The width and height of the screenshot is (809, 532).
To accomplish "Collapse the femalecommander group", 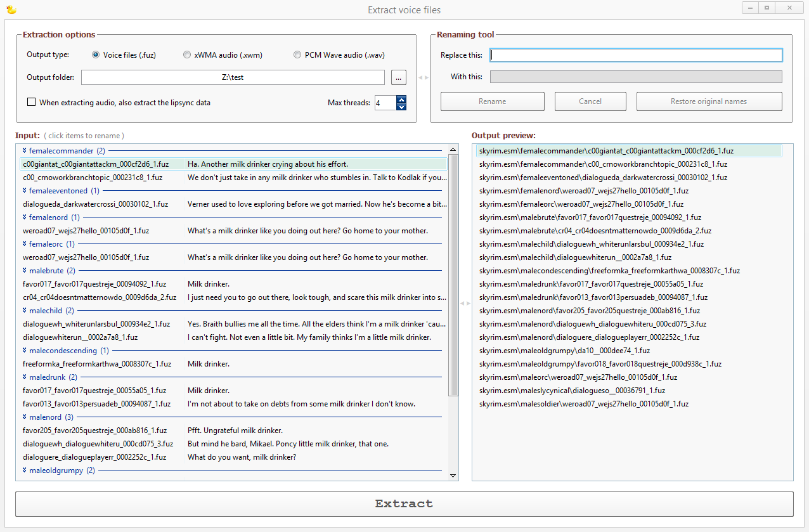I will pos(24,151).
